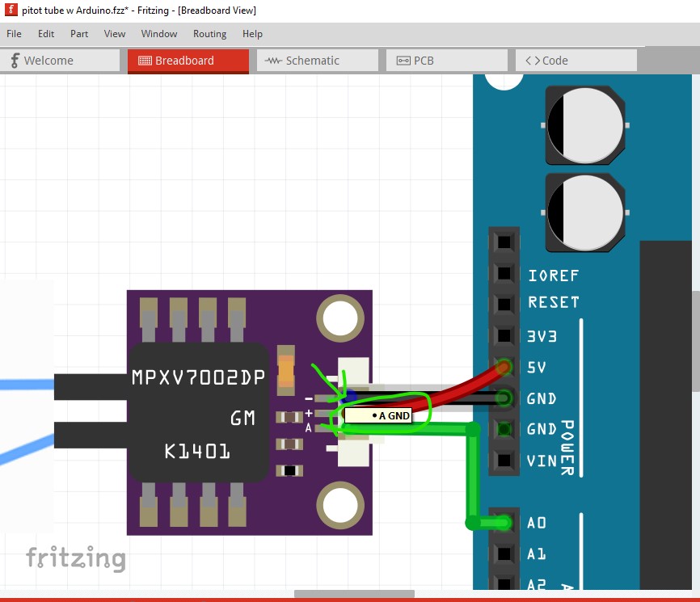Open the View menu
The height and width of the screenshot is (602, 700).
pyautogui.click(x=115, y=34)
